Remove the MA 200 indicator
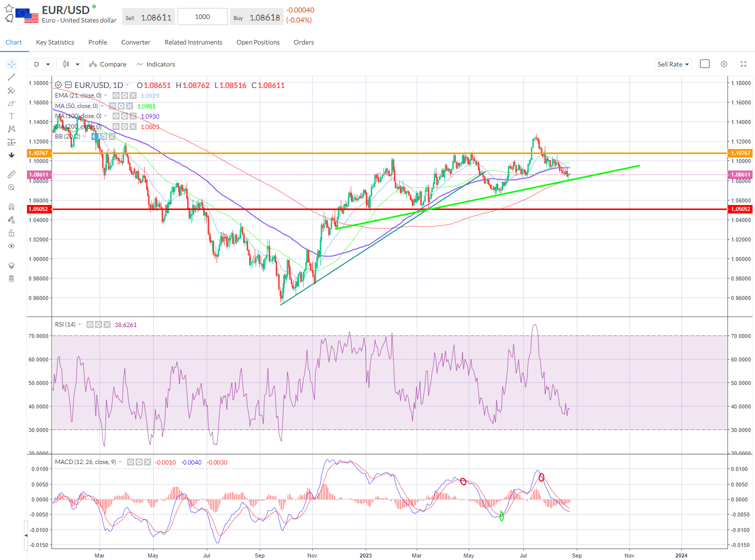755x560 pixels. click(133, 126)
